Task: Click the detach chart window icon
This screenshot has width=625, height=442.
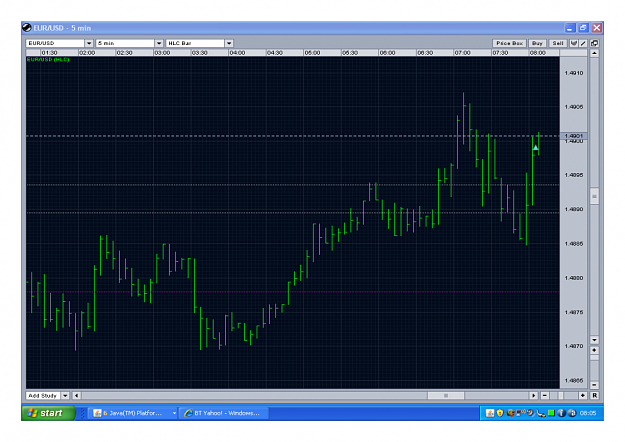Action: (594, 43)
